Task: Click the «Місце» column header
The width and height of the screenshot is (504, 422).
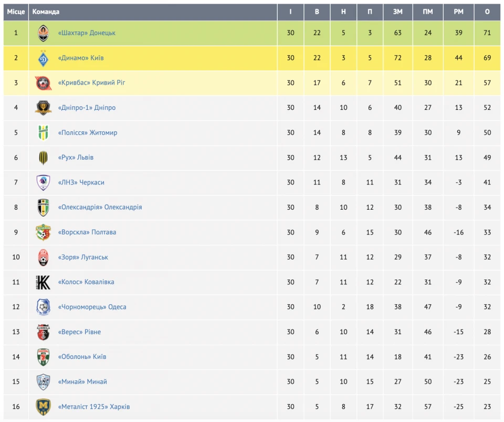Action: (16, 12)
